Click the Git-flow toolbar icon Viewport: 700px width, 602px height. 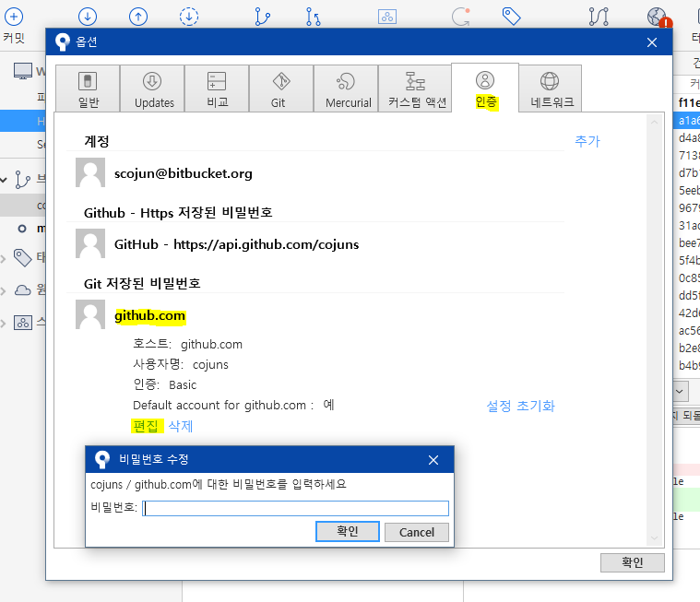pyautogui.click(x=599, y=17)
